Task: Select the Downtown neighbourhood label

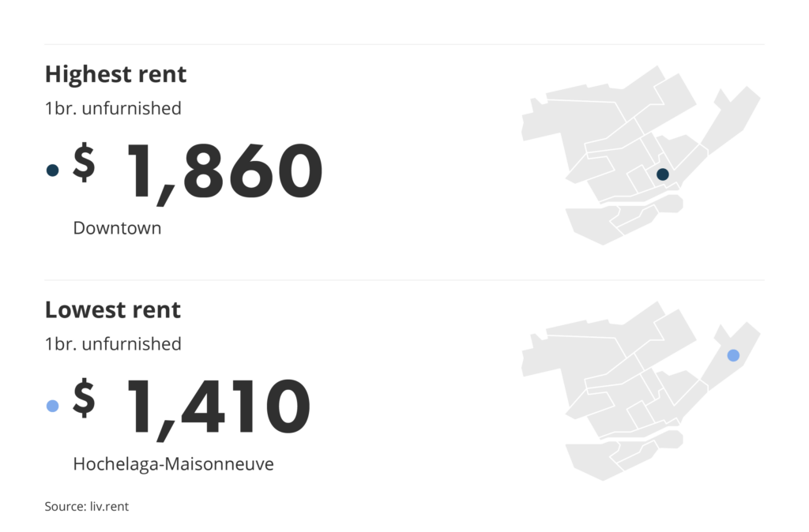Action: point(117,228)
